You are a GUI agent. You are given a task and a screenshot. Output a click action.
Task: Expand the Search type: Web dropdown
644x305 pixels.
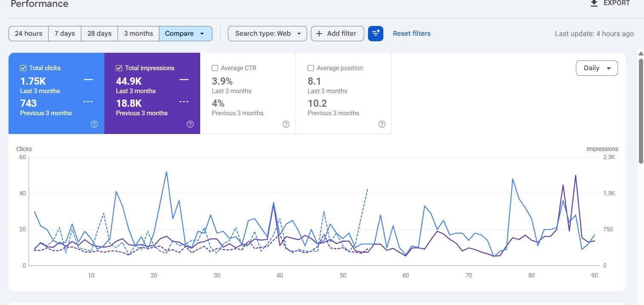(267, 34)
